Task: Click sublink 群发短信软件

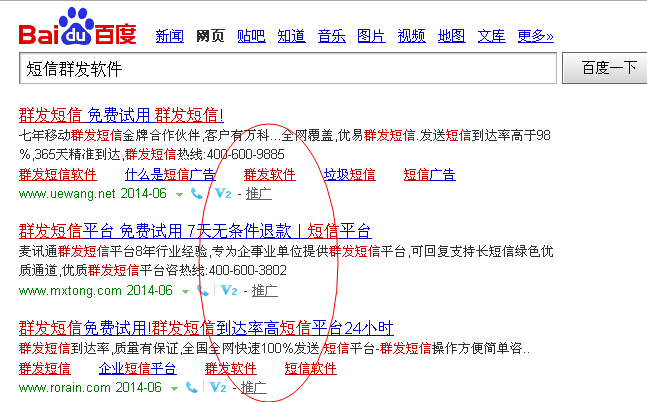Action: (58, 175)
